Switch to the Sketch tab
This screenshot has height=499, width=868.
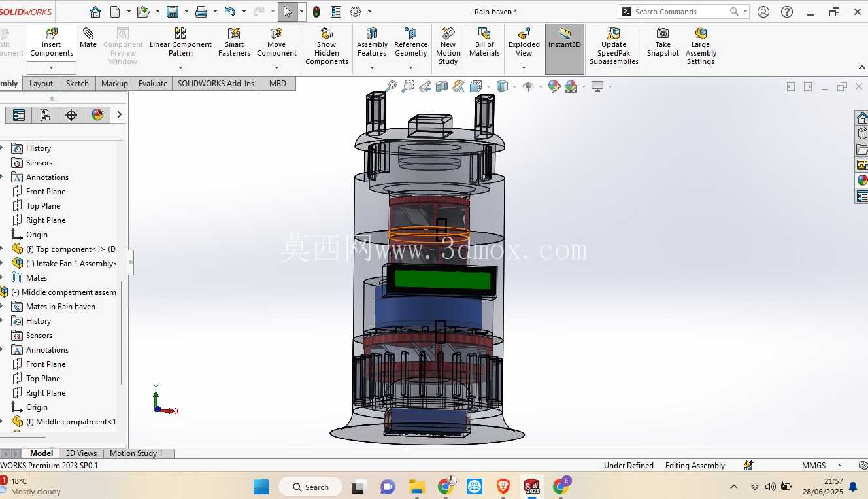[x=77, y=84]
